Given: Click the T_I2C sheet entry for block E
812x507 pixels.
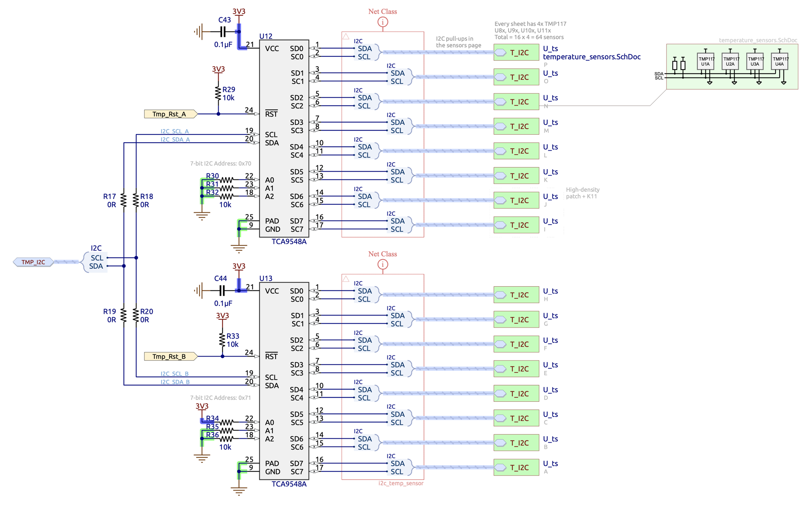Looking at the screenshot, I should [x=516, y=369].
